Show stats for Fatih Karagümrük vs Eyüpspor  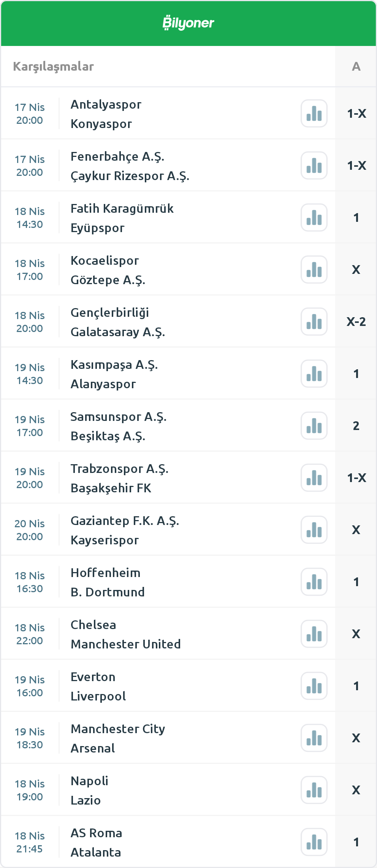314,217
